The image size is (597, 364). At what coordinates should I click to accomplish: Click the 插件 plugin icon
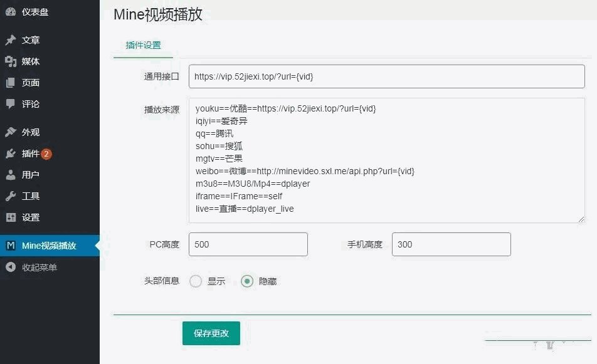[x=11, y=153]
